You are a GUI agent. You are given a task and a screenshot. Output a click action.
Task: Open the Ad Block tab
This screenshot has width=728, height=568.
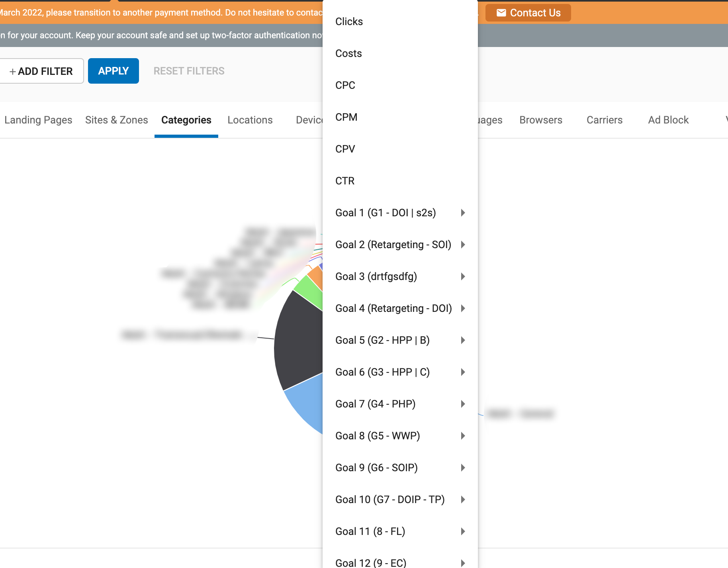click(668, 120)
